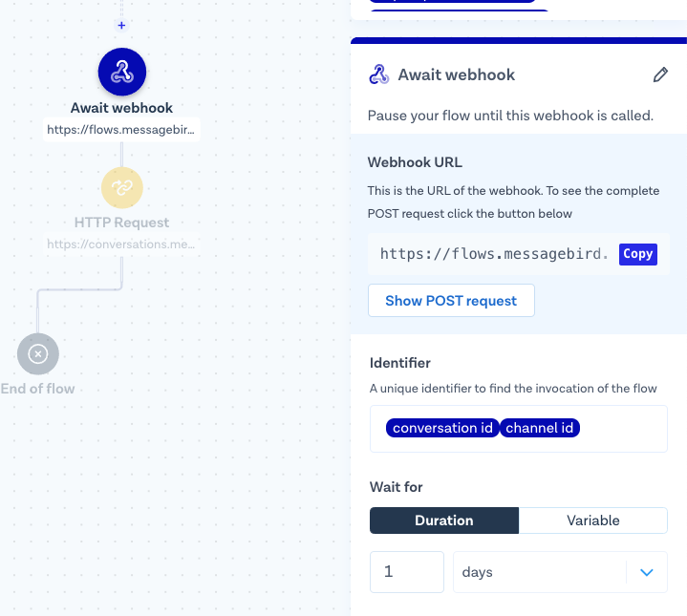Expand the duration unit chevron arrow

[x=647, y=572]
